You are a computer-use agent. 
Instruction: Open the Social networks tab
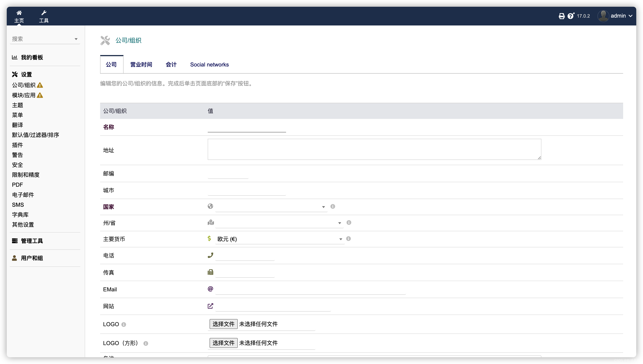tap(209, 64)
